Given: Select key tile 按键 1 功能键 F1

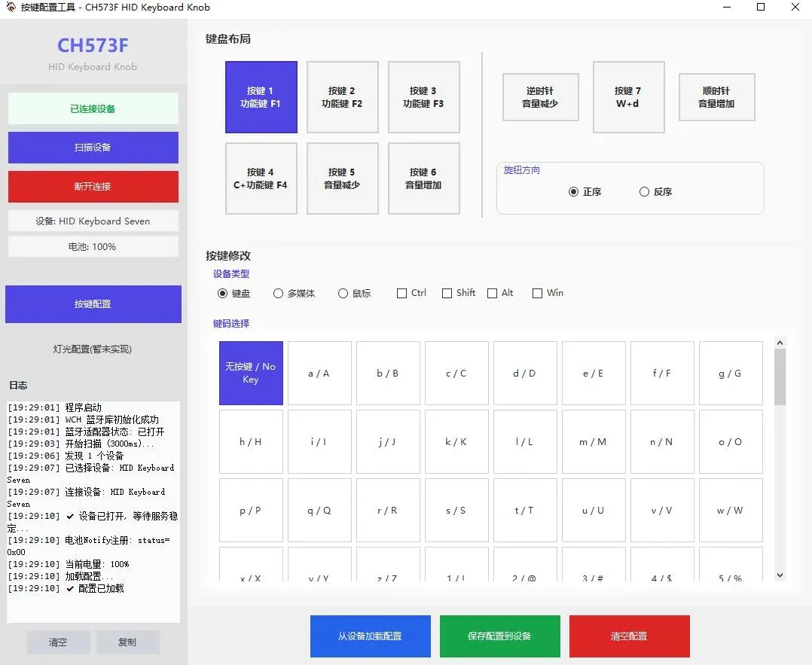Looking at the screenshot, I should click(x=261, y=97).
